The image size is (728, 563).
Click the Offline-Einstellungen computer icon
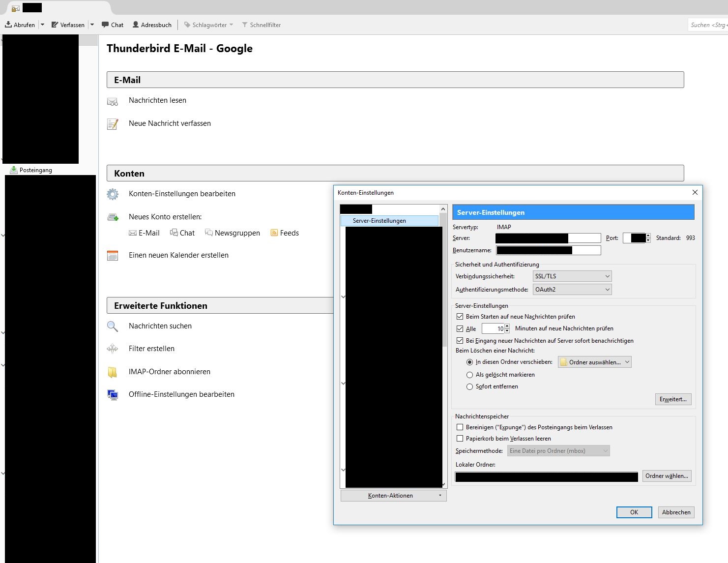click(113, 395)
